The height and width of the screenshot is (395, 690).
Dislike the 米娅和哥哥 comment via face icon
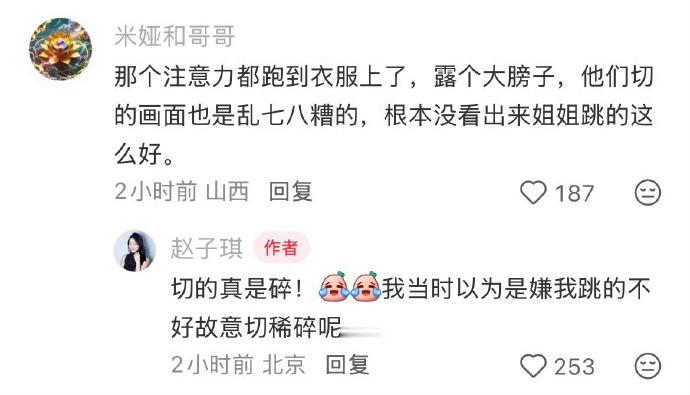[648, 192]
